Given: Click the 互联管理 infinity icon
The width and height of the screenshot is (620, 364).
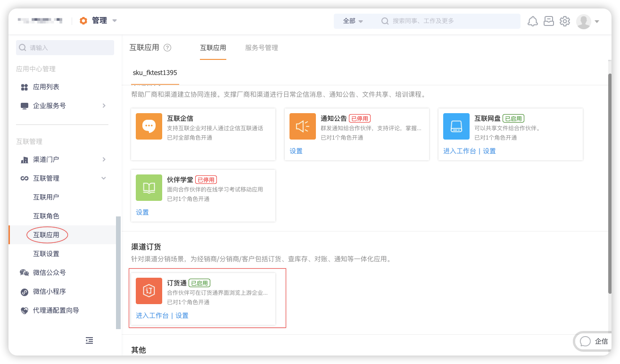Looking at the screenshot, I should 25,179.
